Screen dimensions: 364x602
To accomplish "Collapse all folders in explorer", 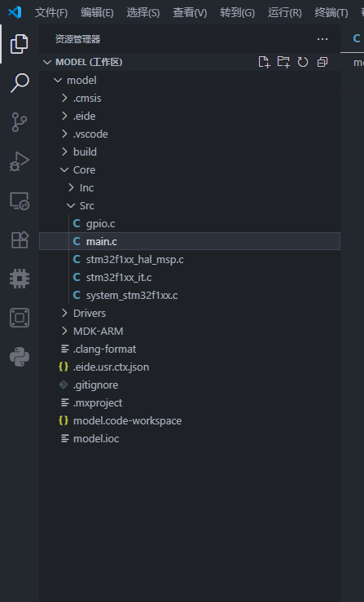I will 322,62.
